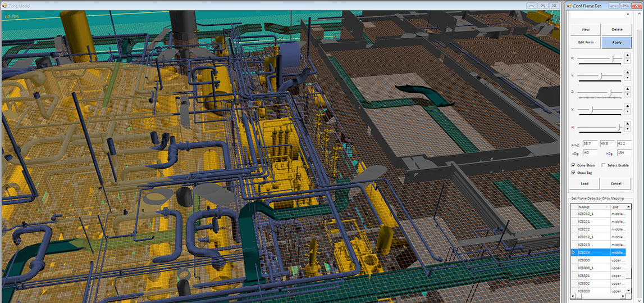The height and width of the screenshot is (303, 644).
Task: Enable the Select Enable checkbox
Action: click(x=603, y=165)
